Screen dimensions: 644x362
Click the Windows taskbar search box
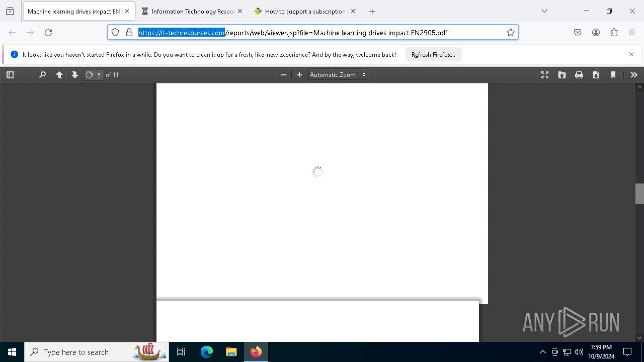97,352
